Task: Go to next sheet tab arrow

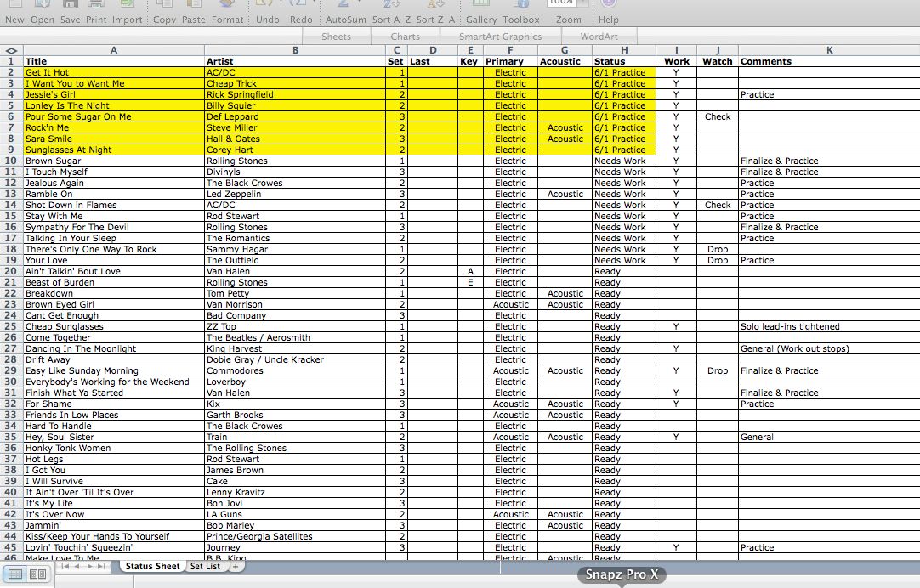Action: [89, 566]
